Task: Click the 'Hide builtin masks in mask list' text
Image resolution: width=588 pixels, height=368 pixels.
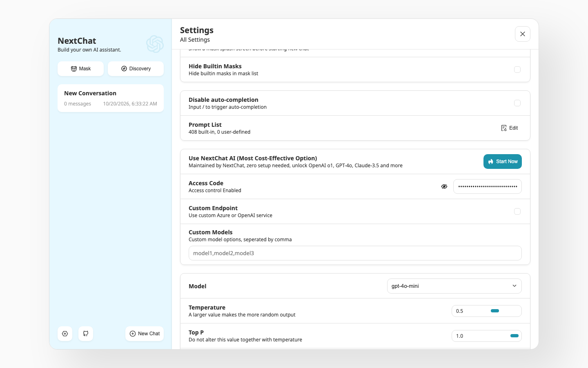Action: coord(223,74)
